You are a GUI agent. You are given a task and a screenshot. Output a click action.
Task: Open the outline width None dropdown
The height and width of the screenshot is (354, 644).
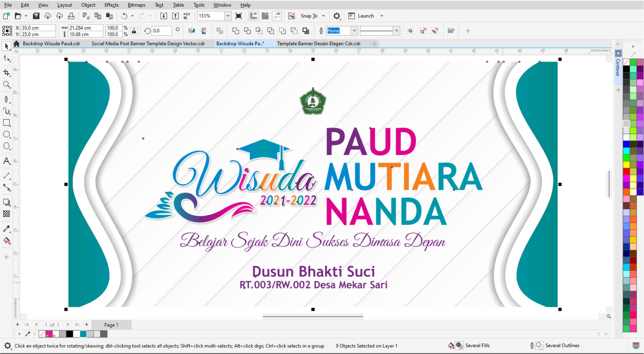(354, 31)
